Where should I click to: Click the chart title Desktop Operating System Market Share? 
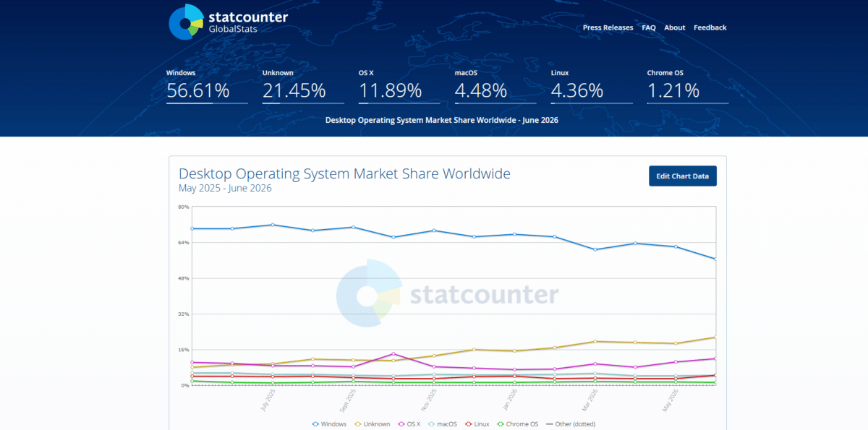tap(344, 174)
